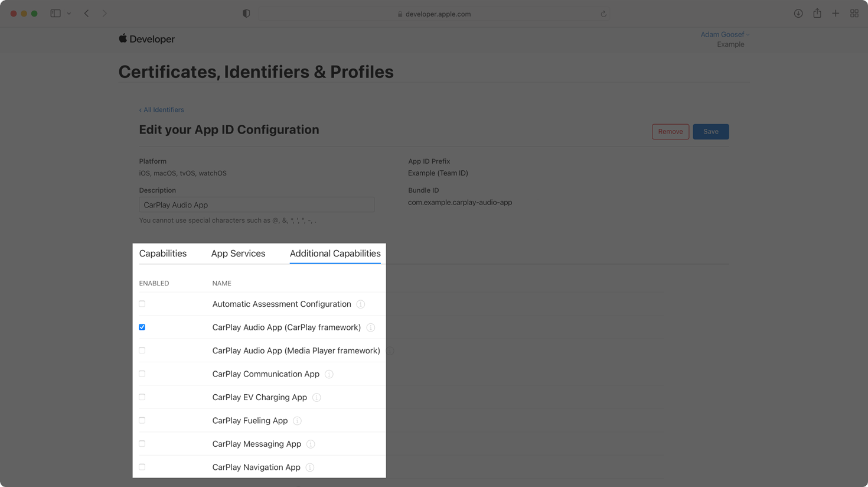Switch to the Capabilities tab
The height and width of the screenshot is (487, 868).
click(163, 253)
